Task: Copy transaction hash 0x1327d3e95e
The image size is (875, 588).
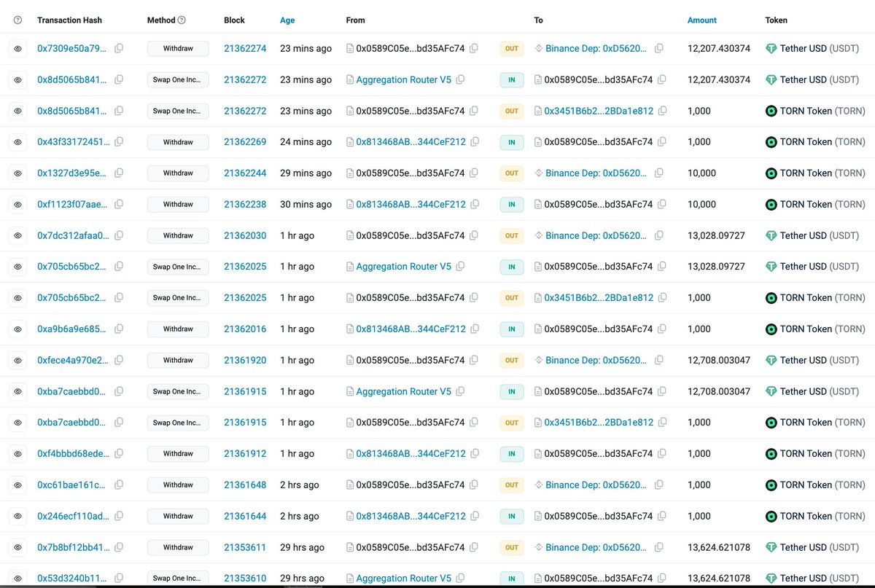Action: pyautogui.click(x=119, y=173)
